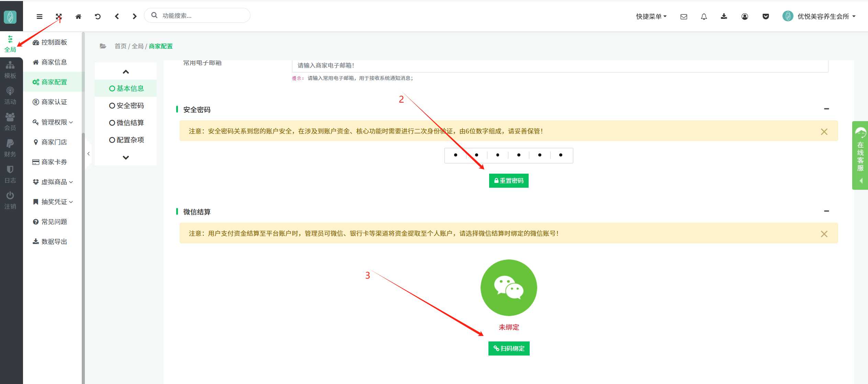Viewport: 868px width, 384px height.
Task: Open 优悦美容养生会所 account dropdown
Action: click(819, 16)
